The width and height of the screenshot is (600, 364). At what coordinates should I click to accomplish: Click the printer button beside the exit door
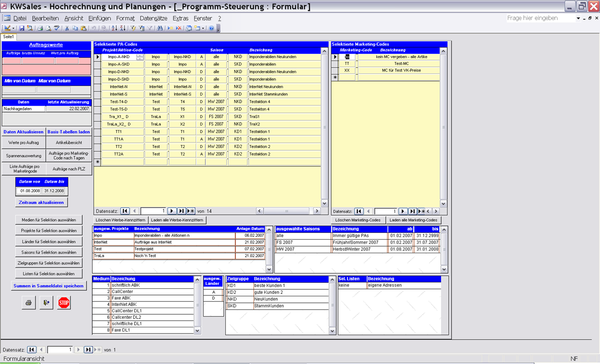pos(28,303)
